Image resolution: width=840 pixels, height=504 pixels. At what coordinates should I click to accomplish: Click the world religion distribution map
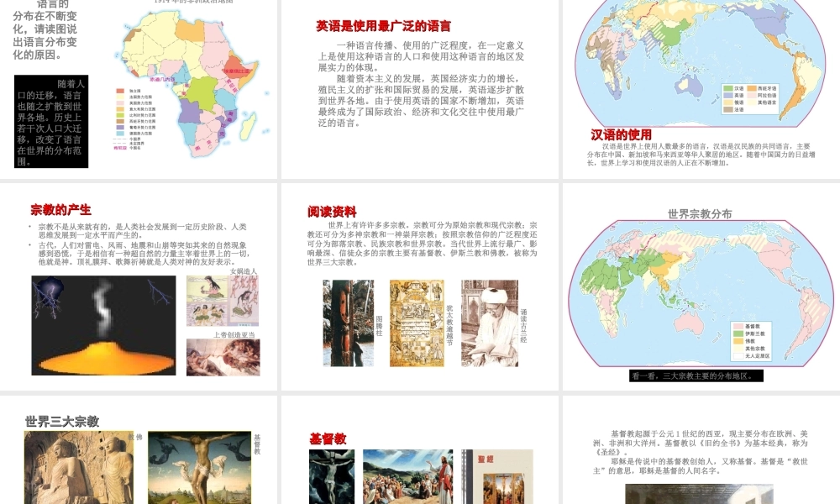point(701,293)
